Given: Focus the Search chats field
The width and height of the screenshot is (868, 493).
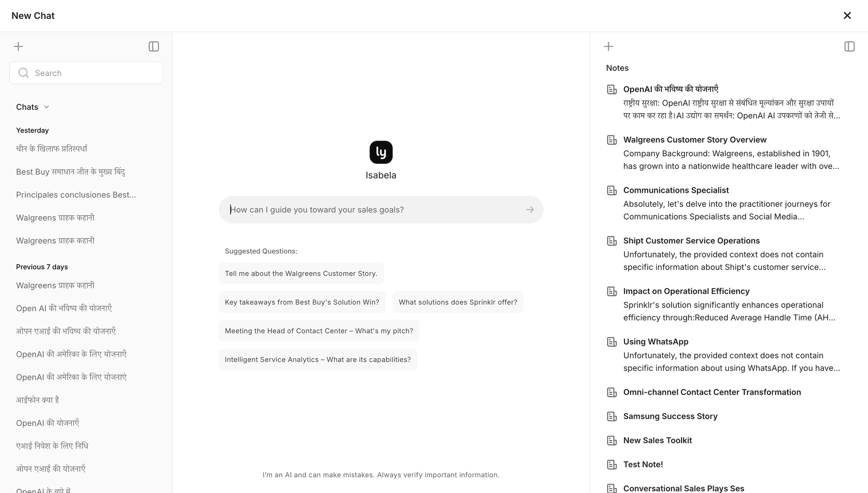Looking at the screenshot, I should (x=86, y=73).
